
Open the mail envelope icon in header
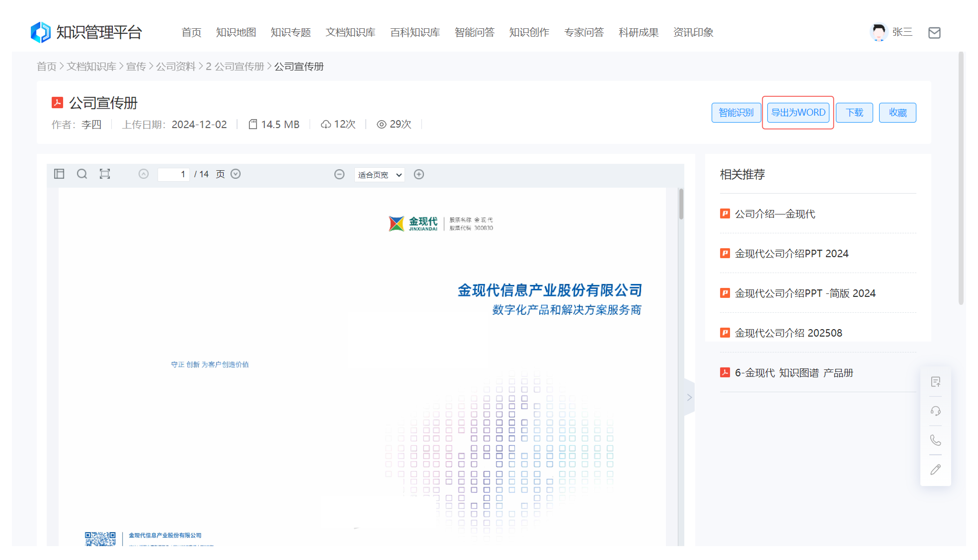coord(934,33)
